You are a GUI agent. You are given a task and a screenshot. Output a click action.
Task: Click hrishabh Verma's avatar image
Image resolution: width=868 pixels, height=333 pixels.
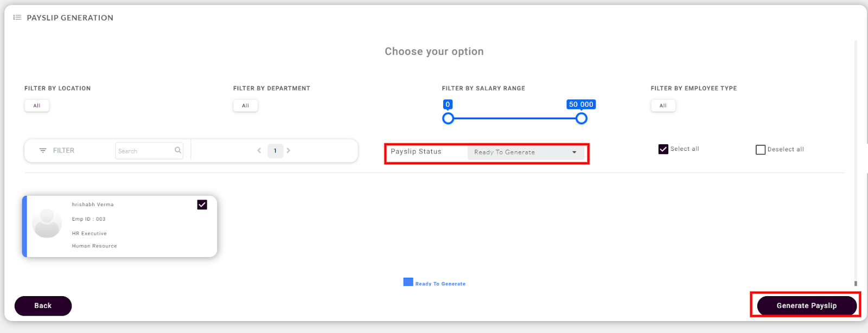coord(47,223)
